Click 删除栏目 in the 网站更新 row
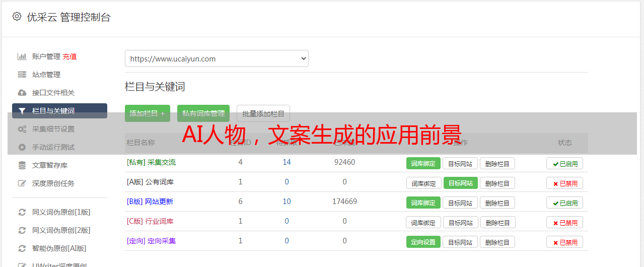The height and width of the screenshot is (267, 644). coord(497,203)
